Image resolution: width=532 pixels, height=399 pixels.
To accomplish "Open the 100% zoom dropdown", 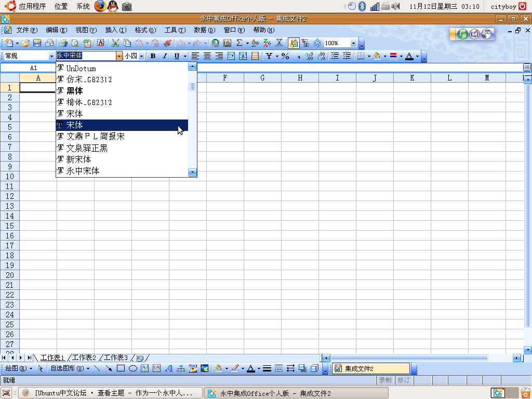I will (353, 43).
